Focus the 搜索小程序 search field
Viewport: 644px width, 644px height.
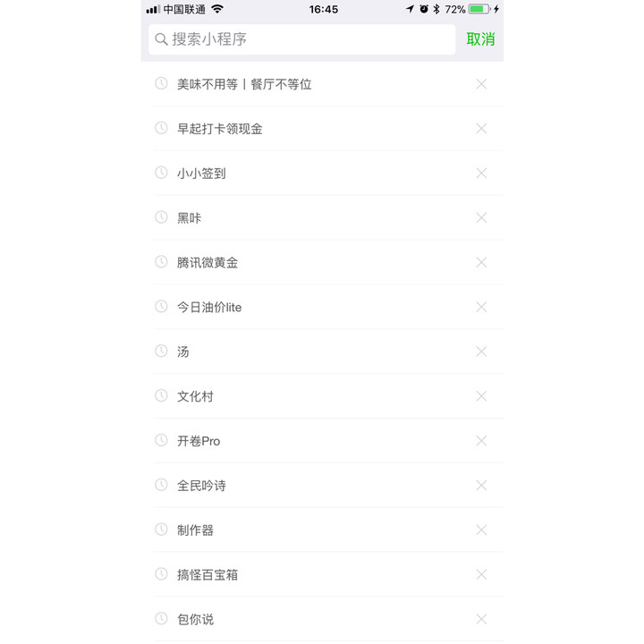pyautogui.click(x=302, y=39)
